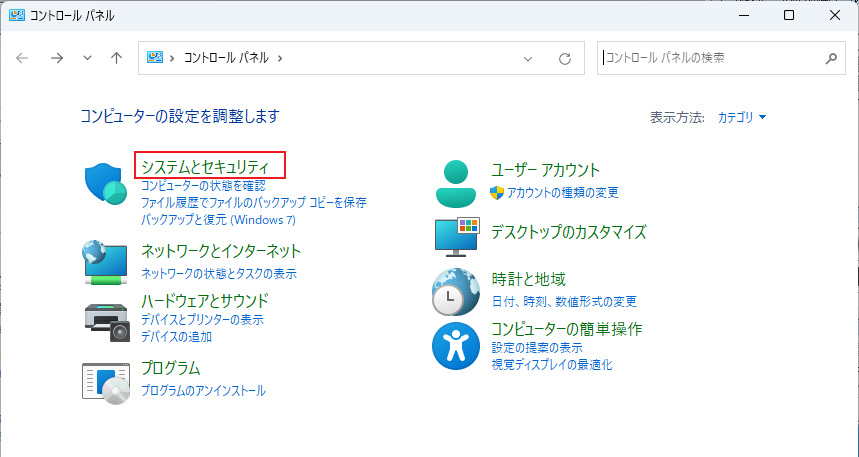Click the back arrow navigation button
Screen dimensions: 859x457
(22, 58)
